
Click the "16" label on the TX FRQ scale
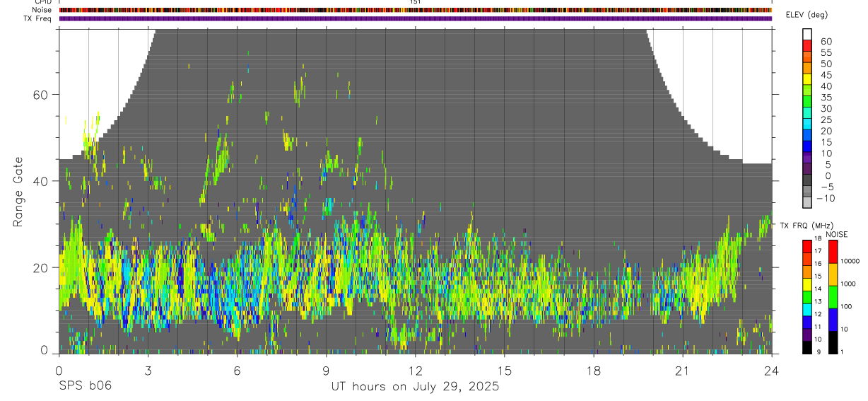819,263
